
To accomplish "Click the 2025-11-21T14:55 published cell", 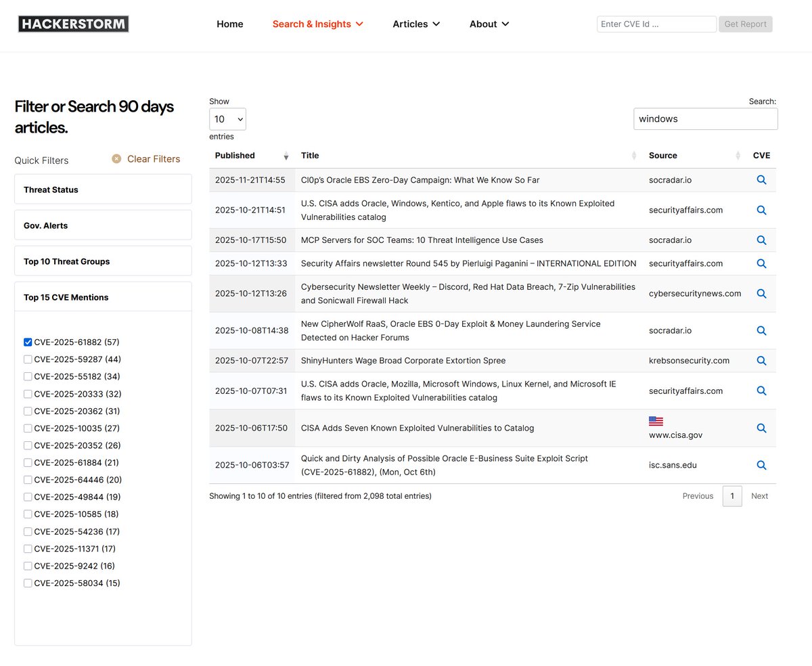I will tap(250, 180).
